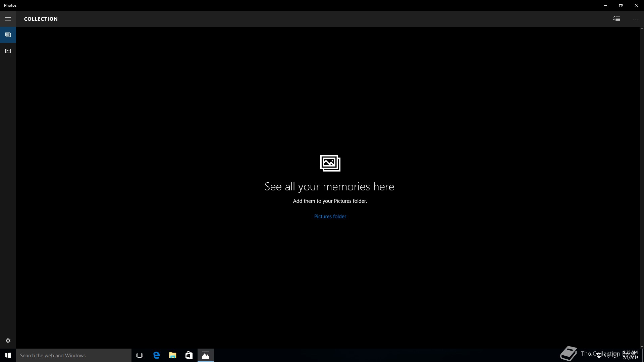Open the network icon in the system tray
Image resolution: width=644 pixels, height=362 pixels.
tap(599, 355)
